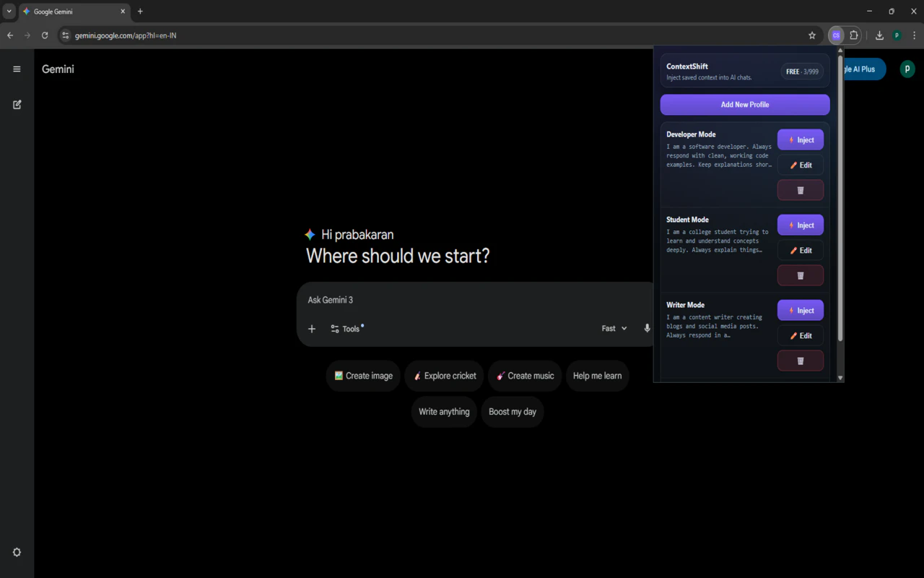
Task: Delete the Developer Mode profile trash icon
Action: click(x=801, y=190)
